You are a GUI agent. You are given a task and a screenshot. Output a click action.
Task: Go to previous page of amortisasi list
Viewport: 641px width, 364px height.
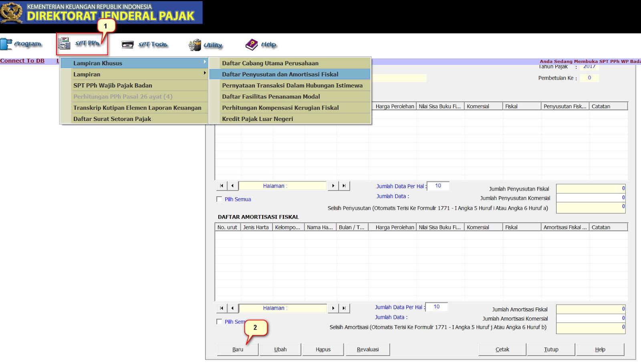pos(232,308)
